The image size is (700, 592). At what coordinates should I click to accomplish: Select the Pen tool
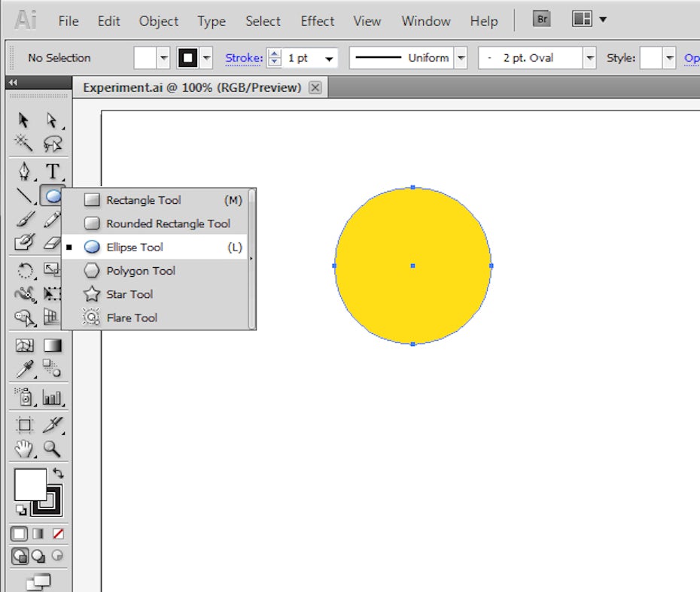coord(25,171)
